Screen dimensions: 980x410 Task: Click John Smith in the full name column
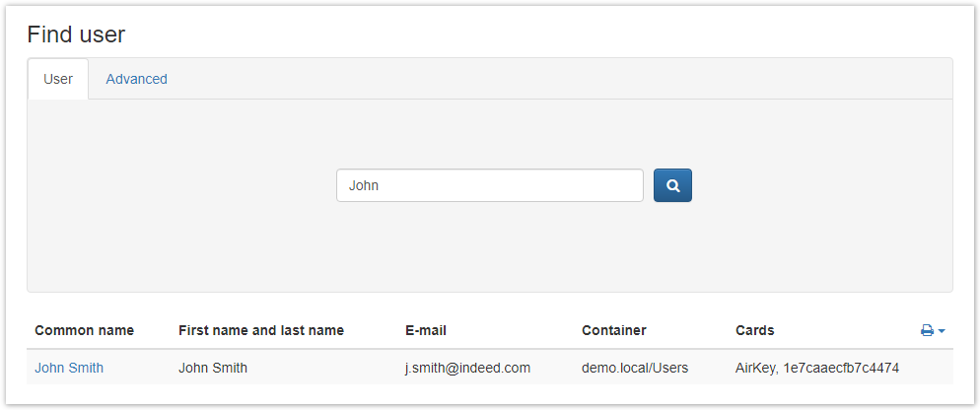point(213,368)
